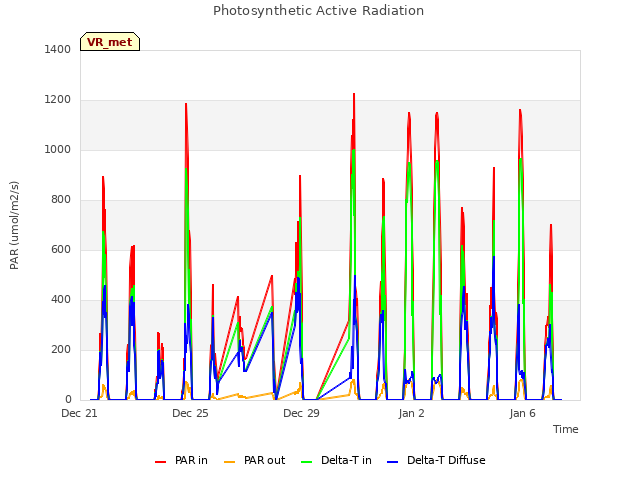This screenshot has height=480, width=640.
Task: Click the 400 y-axis tick label
Action: [x=61, y=300]
